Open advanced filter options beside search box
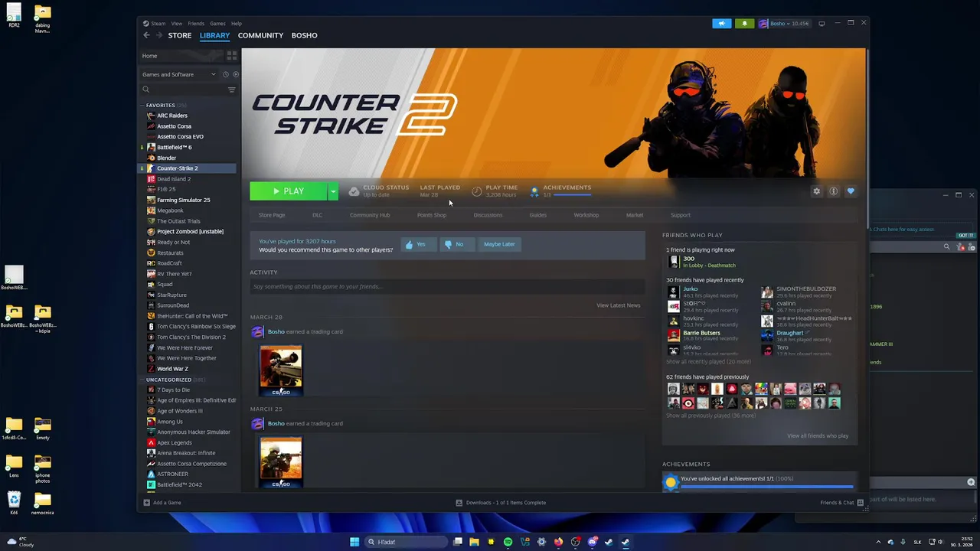Viewport: 980px width, 551px height. (231, 90)
